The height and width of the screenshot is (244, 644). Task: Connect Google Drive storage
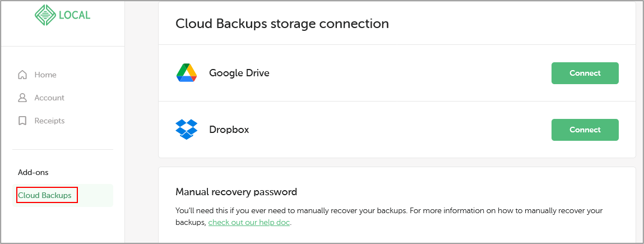pyautogui.click(x=585, y=73)
